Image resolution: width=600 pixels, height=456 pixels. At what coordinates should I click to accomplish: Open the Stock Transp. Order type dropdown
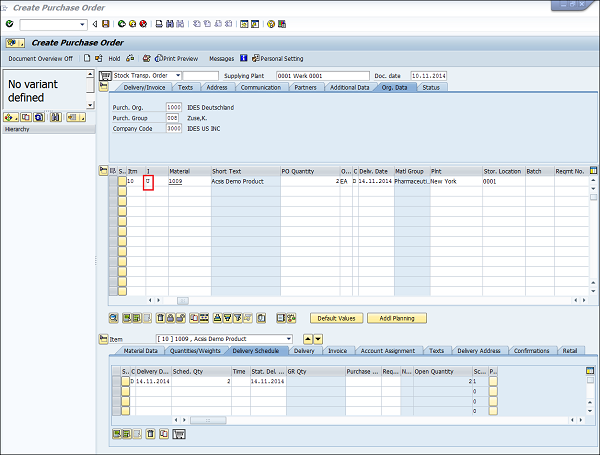pos(177,76)
